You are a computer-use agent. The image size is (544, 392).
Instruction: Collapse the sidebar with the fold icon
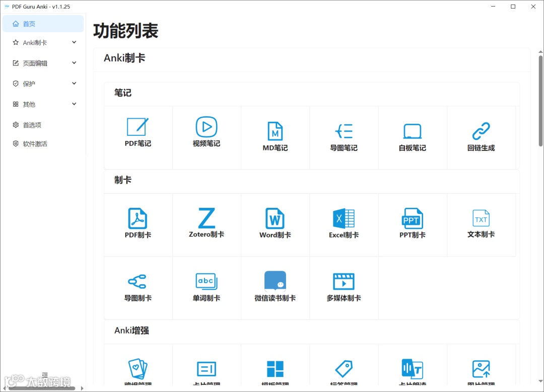click(x=45, y=375)
